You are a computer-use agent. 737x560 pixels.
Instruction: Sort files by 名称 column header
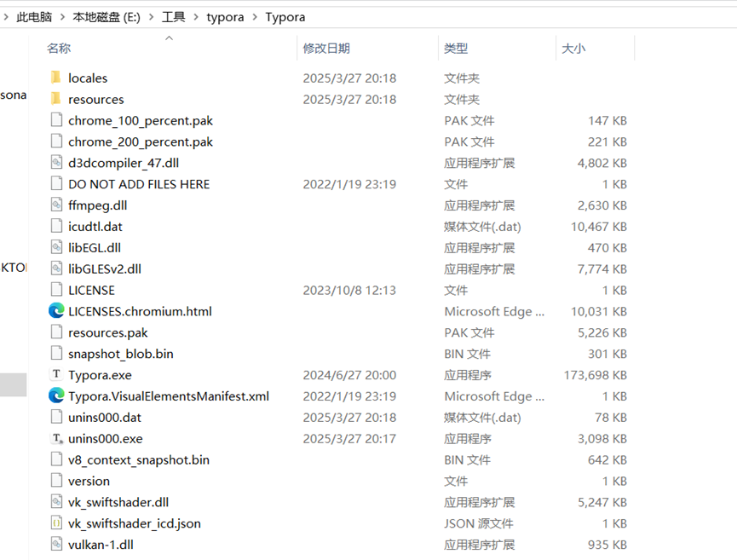click(x=59, y=48)
